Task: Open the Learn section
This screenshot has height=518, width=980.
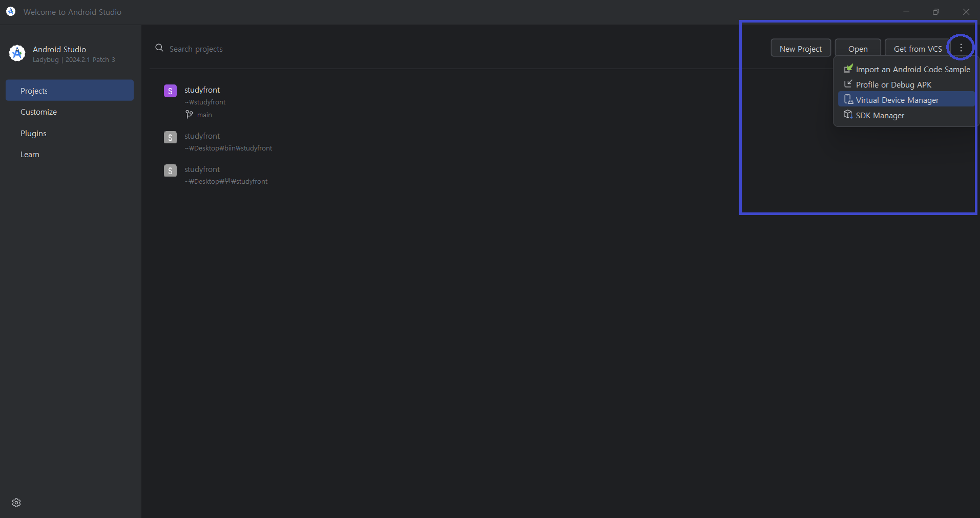Action: 30,154
